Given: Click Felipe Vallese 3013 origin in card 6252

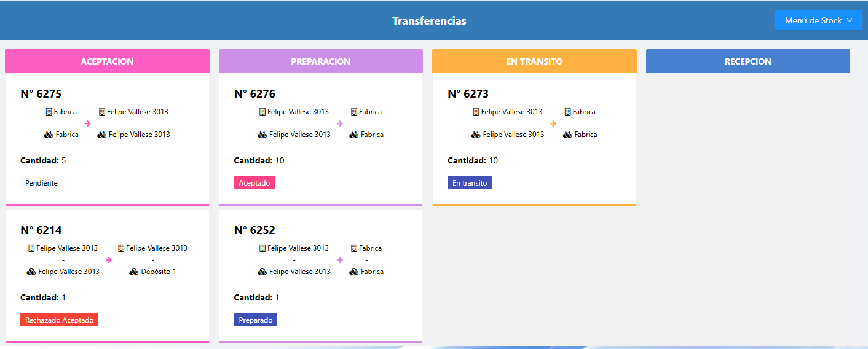Looking at the screenshot, I should click(x=298, y=248).
